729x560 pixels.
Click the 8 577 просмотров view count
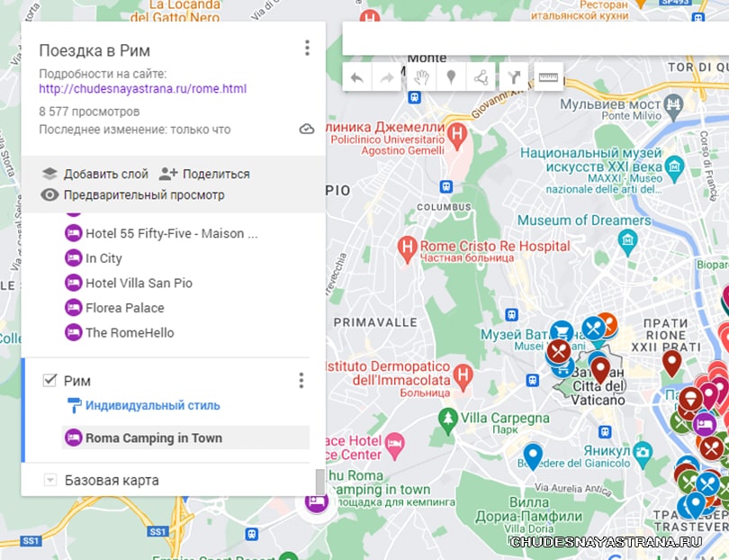click(89, 112)
